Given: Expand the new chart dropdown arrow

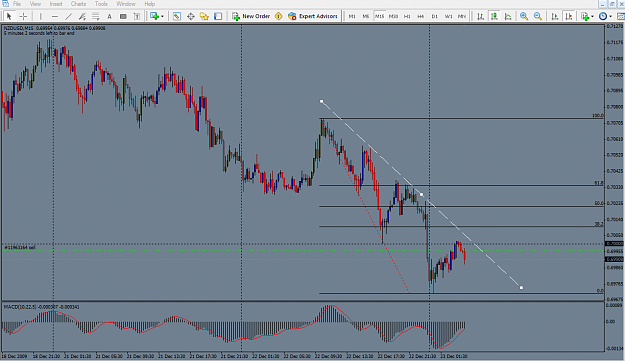Looking at the screenshot, I should point(162,16).
